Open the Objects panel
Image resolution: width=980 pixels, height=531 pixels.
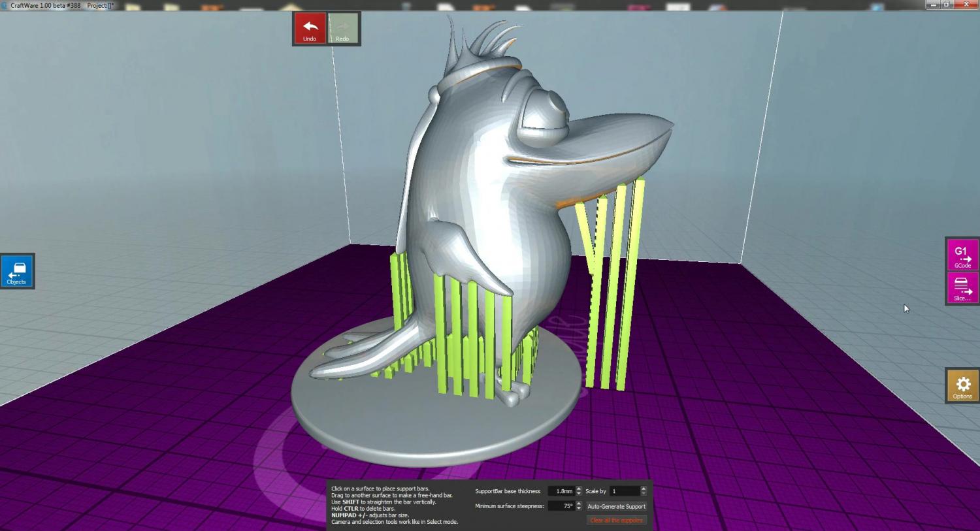(x=17, y=271)
